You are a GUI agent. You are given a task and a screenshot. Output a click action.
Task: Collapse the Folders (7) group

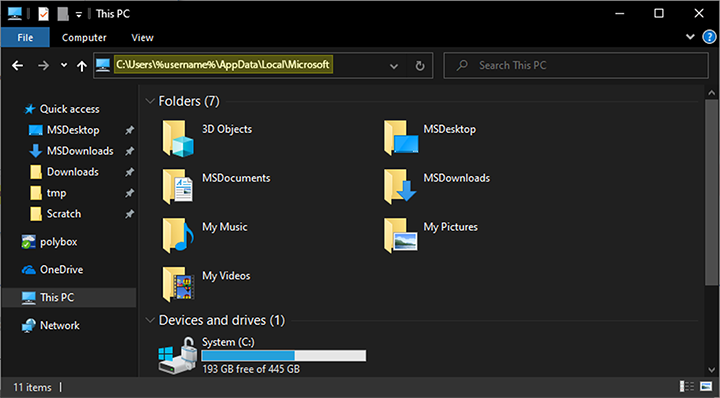150,101
